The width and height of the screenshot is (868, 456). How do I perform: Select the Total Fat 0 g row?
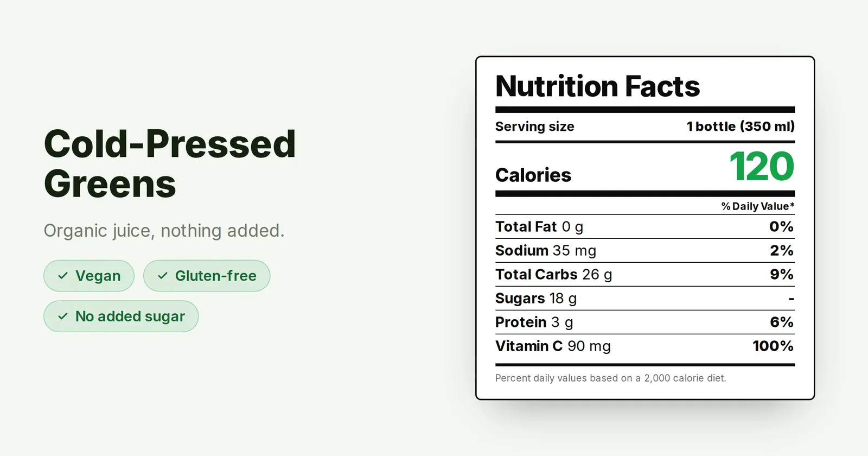pyautogui.click(x=645, y=227)
